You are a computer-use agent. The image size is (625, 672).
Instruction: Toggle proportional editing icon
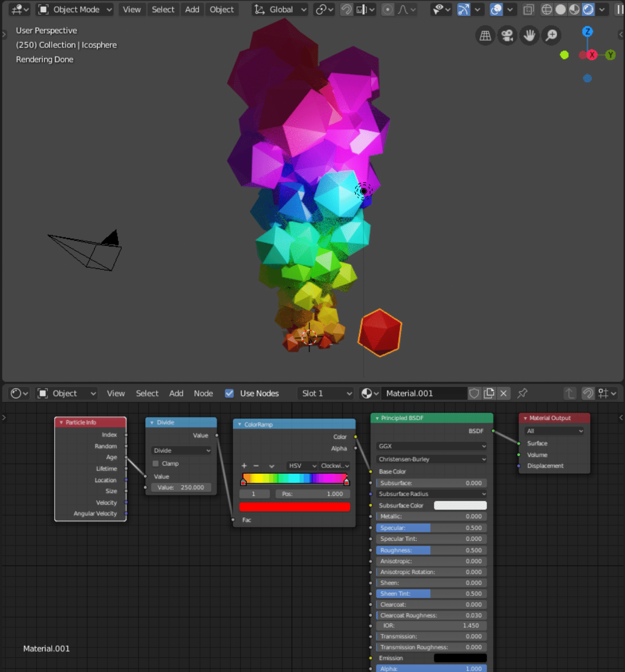pyautogui.click(x=388, y=9)
